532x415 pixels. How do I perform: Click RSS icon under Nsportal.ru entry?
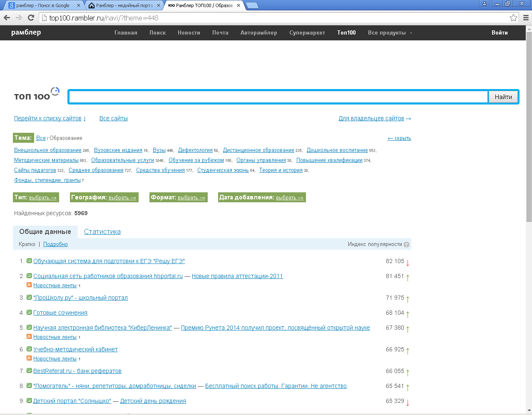point(29,285)
